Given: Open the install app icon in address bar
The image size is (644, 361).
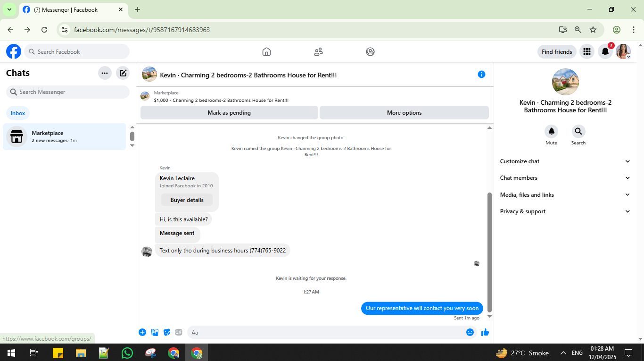Looking at the screenshot, I should 563,30.
